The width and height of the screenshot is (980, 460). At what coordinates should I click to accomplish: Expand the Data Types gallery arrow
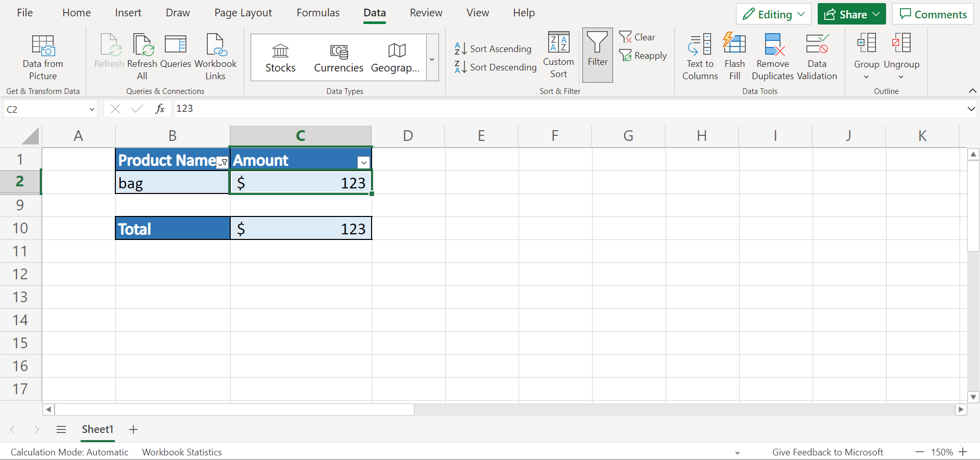coord(432,60)
